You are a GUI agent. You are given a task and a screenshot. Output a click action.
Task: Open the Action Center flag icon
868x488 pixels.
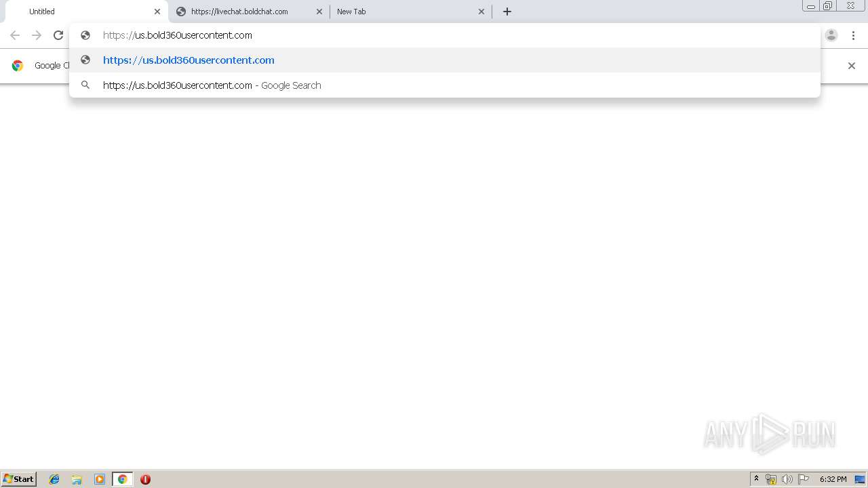point(804,479)
